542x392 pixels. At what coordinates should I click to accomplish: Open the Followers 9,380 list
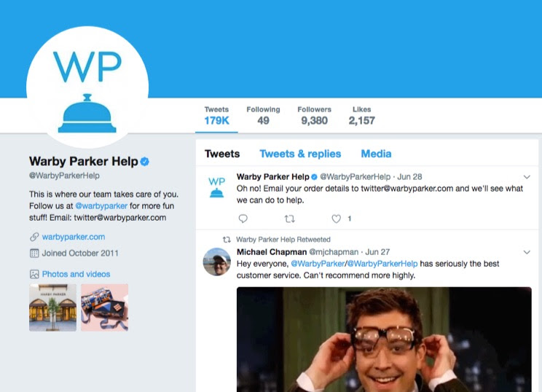314,116
